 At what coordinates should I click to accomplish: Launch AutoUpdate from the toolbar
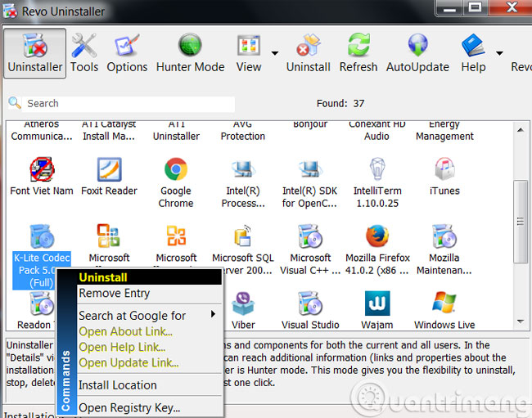coord(417,53)
